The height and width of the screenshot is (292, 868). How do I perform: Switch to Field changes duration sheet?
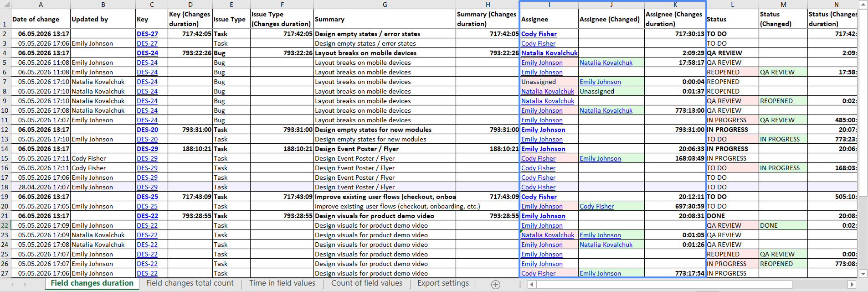92,283
